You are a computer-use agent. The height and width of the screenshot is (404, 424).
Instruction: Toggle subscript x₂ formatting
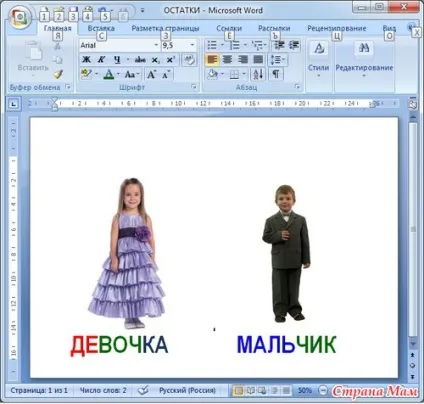pos(155,60)
